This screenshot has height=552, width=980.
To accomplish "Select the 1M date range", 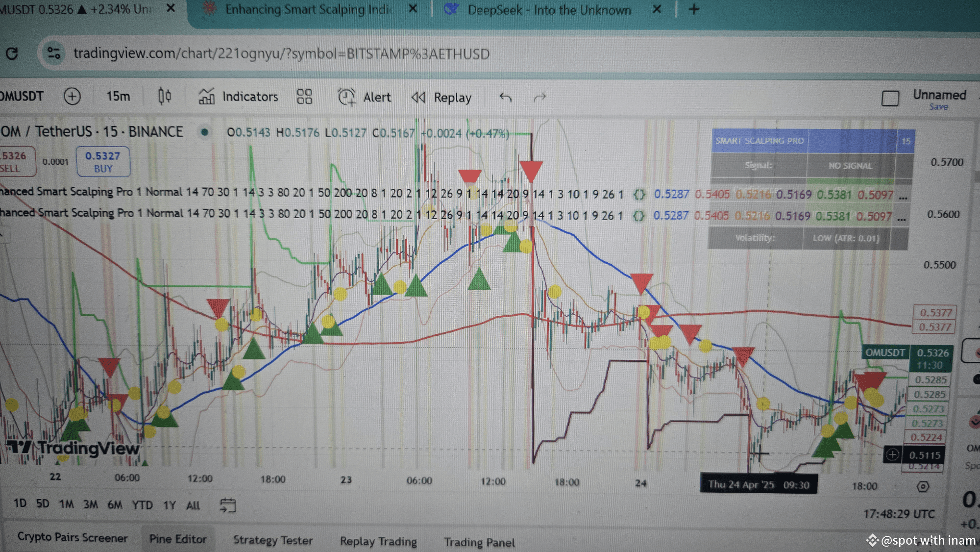I will point(66,504).
